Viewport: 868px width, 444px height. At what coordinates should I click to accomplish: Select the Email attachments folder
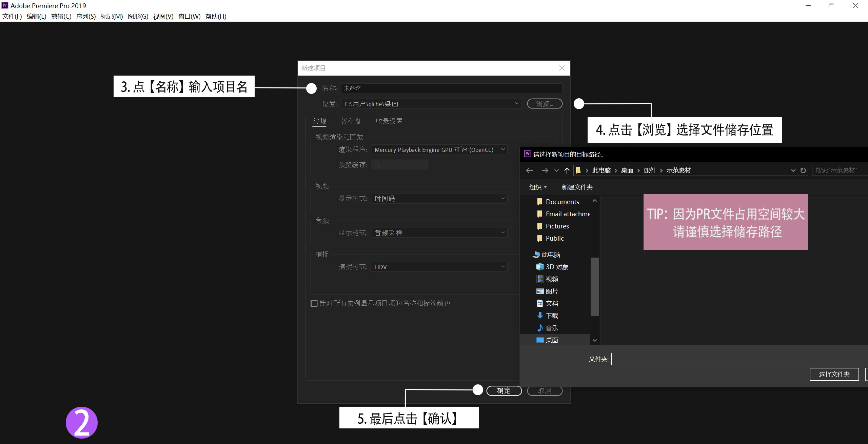[x=564, y=214]
